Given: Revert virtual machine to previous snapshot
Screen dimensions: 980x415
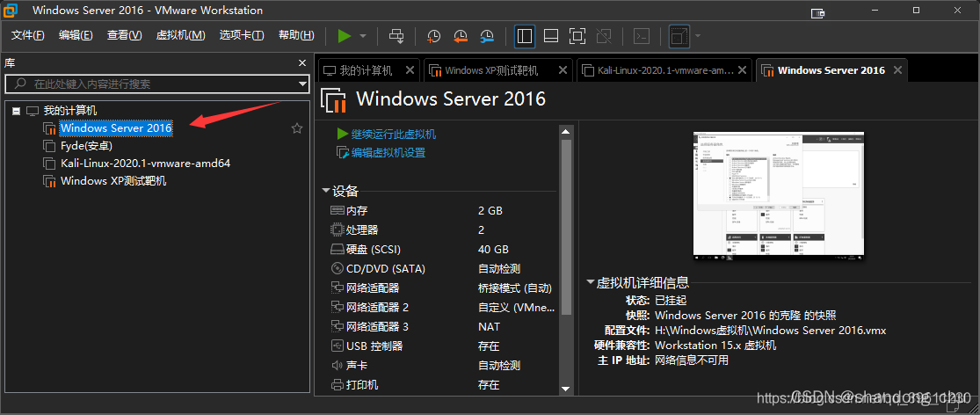Looking at the screenshot, I should point(461,36).
